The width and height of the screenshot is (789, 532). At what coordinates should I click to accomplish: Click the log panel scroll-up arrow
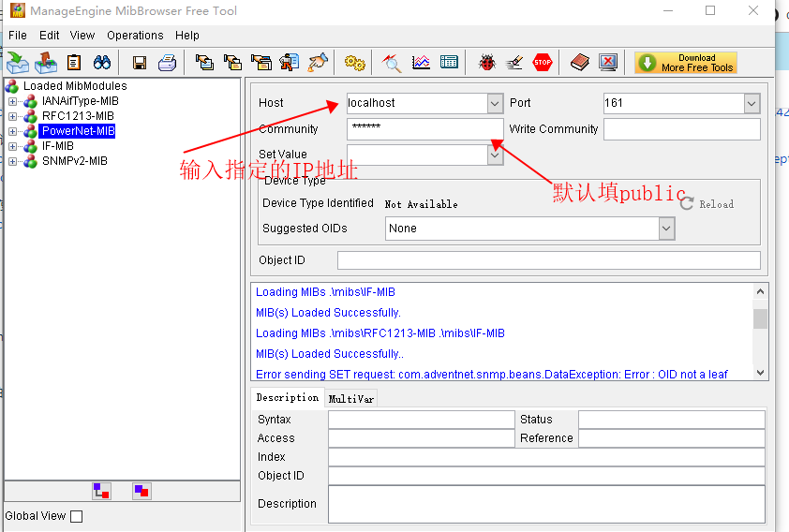(760, 291)
